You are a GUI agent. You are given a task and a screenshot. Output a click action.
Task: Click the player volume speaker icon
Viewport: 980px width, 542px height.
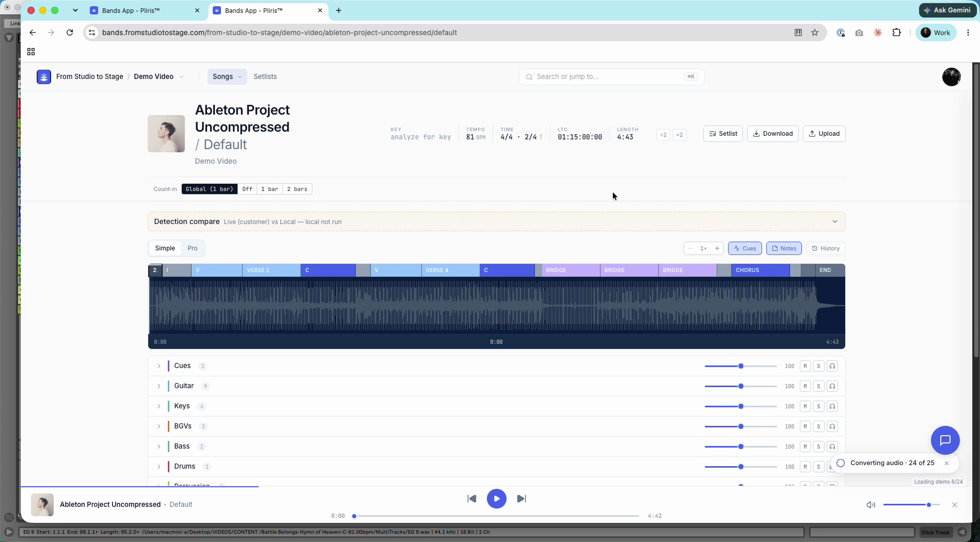tap(871, 505)
